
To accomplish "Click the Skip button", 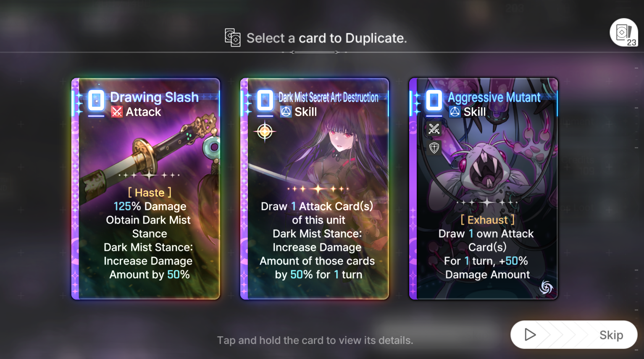I will click(574, 335).
